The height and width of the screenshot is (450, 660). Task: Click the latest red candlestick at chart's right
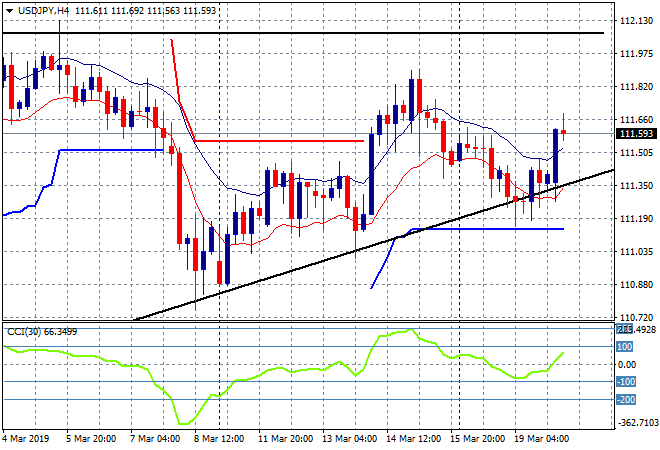pos(564,132)
